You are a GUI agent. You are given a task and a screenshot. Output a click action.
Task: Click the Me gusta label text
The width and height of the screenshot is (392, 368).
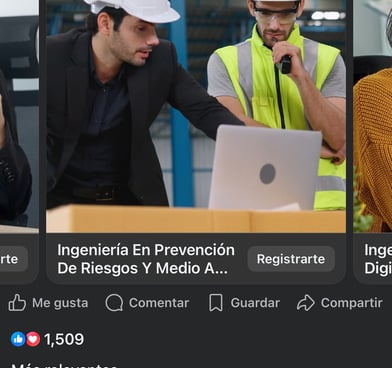[60, 303]
